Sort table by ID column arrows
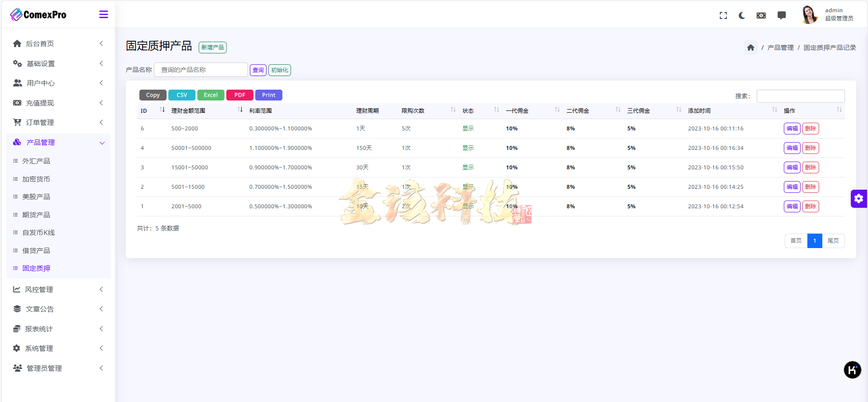The width and height of the screenshot is (868, 402). [x=162, y=110]
